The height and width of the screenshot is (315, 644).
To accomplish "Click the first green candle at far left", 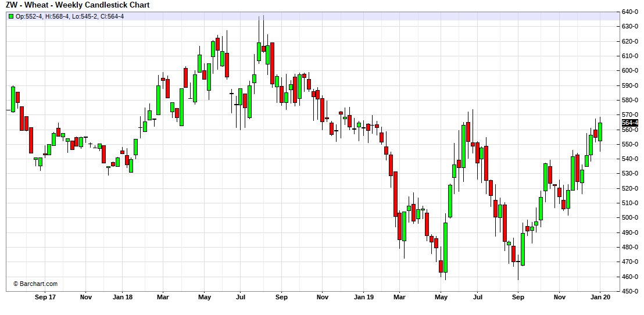I will [x=13, y=99].
